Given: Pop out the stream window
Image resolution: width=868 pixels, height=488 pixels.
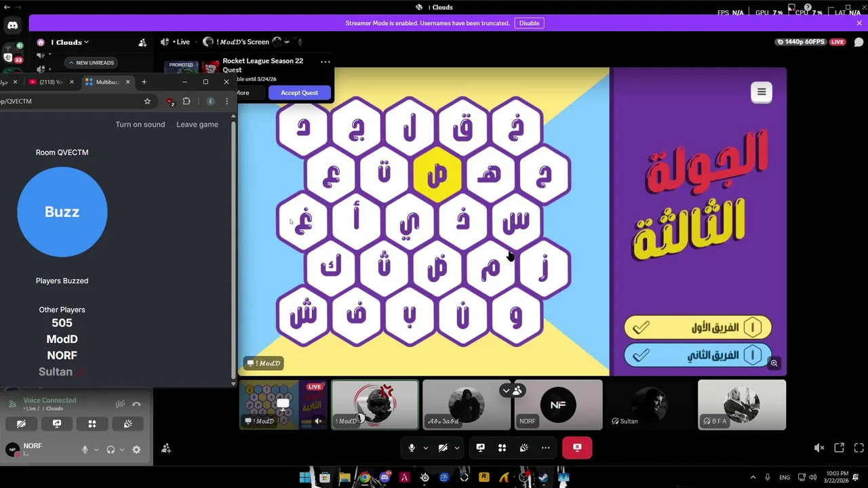Looking at the screenshot, I should 840,448.
